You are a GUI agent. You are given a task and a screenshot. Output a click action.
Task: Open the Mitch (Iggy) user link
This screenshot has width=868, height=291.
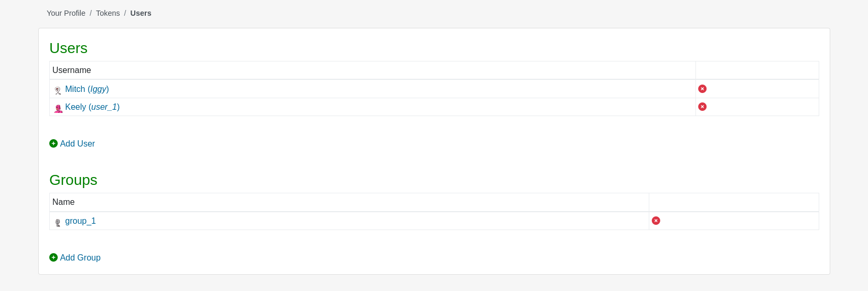[x=87, y=89]
